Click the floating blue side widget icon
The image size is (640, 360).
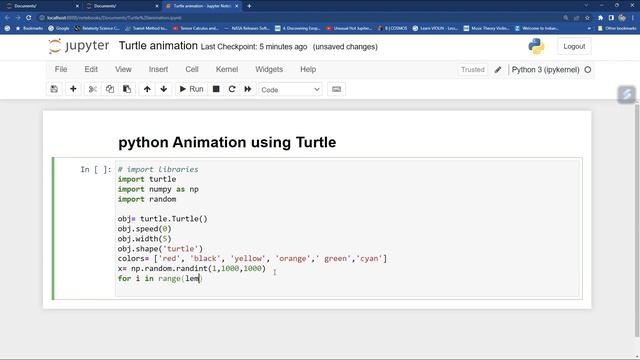[x=627, y=94]
